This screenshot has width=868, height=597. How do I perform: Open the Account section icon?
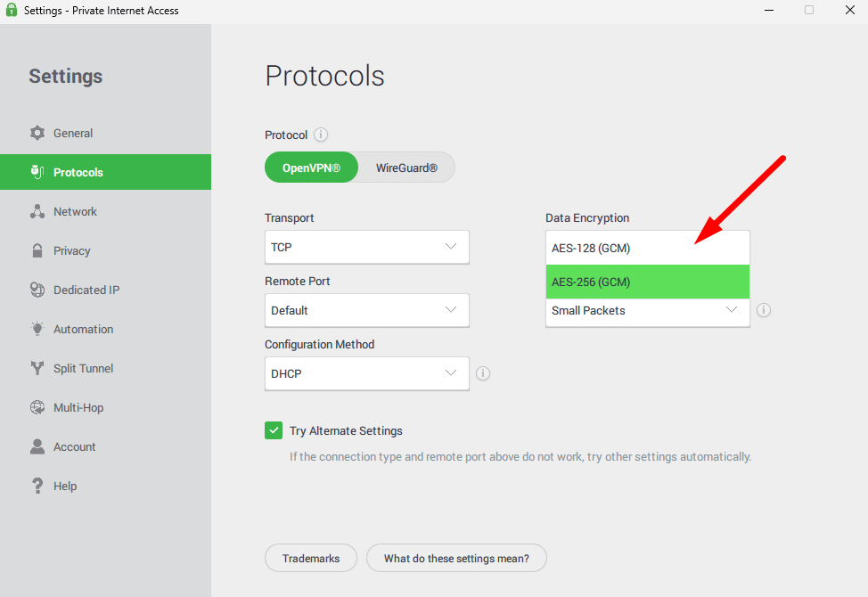[37, 446]
